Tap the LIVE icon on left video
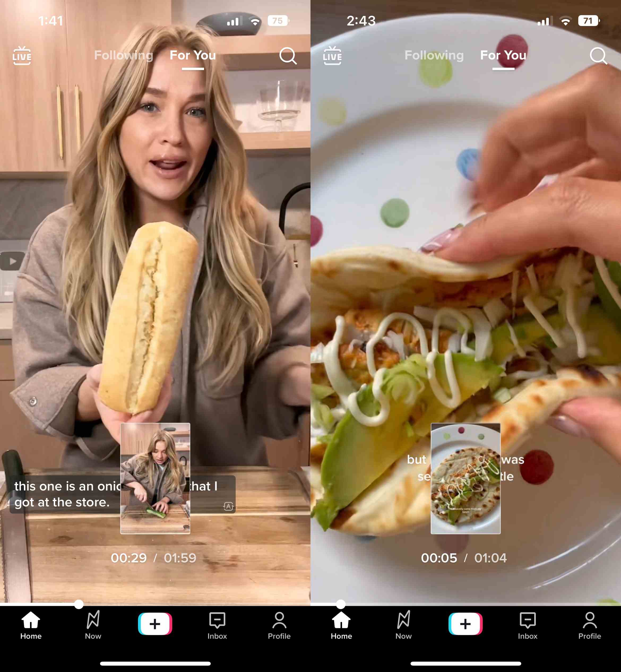The height and width of the screenshot is (672, 621). [22, 55]
